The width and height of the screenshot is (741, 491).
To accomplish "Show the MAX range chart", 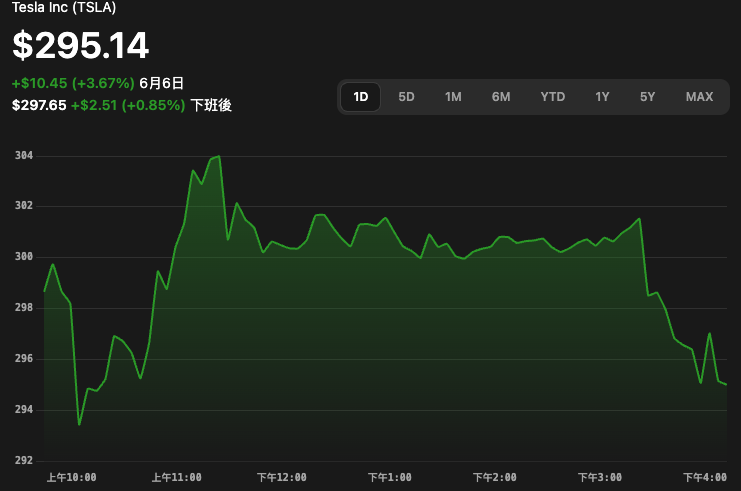I will click(x=699, y=97).
